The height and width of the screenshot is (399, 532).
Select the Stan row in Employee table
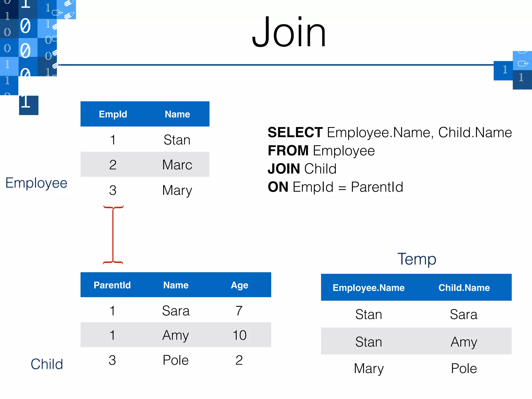click(x=145, y=139)
